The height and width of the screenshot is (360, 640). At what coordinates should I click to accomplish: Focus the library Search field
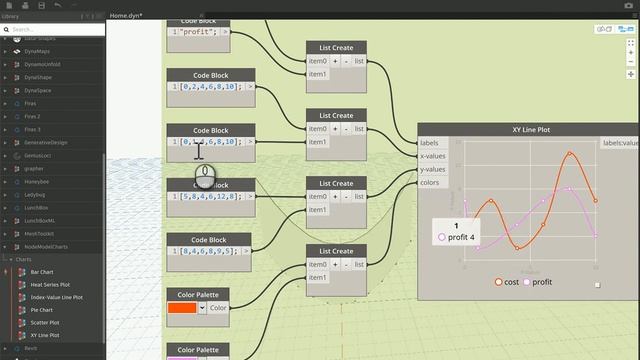tap(53, 29)
